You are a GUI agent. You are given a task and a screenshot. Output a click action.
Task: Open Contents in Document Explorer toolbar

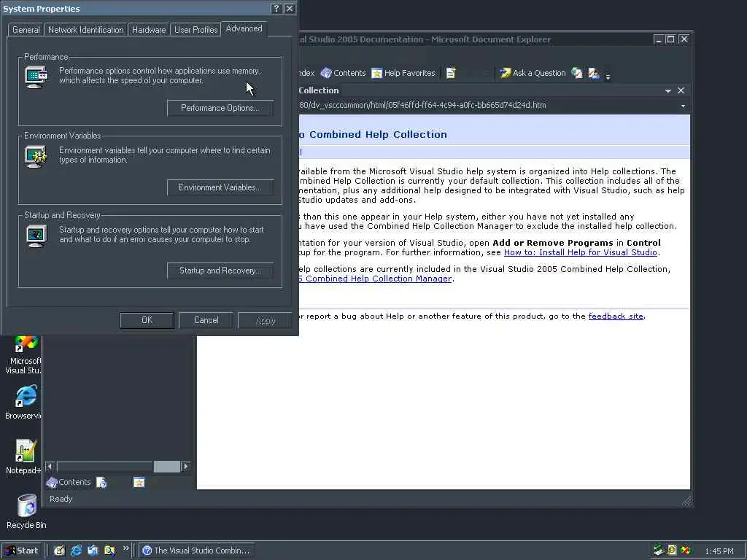click(x=343, y=73)
